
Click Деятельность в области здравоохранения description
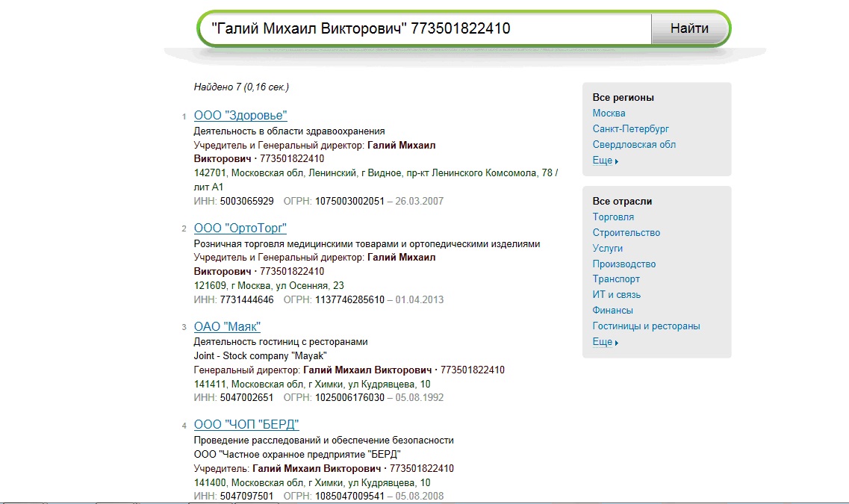click(x=289, y=131)
